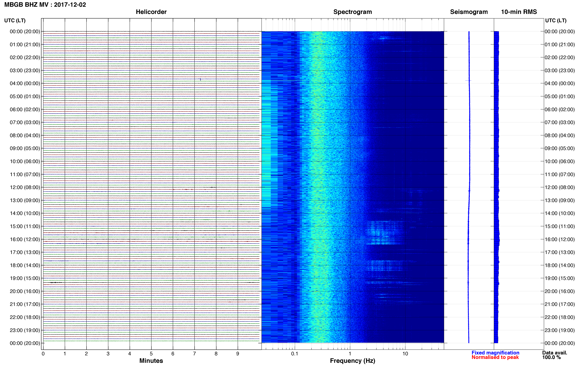Click minute tick '7' under the helicorder
The image size is (588, 368).
tap(195, 354)
